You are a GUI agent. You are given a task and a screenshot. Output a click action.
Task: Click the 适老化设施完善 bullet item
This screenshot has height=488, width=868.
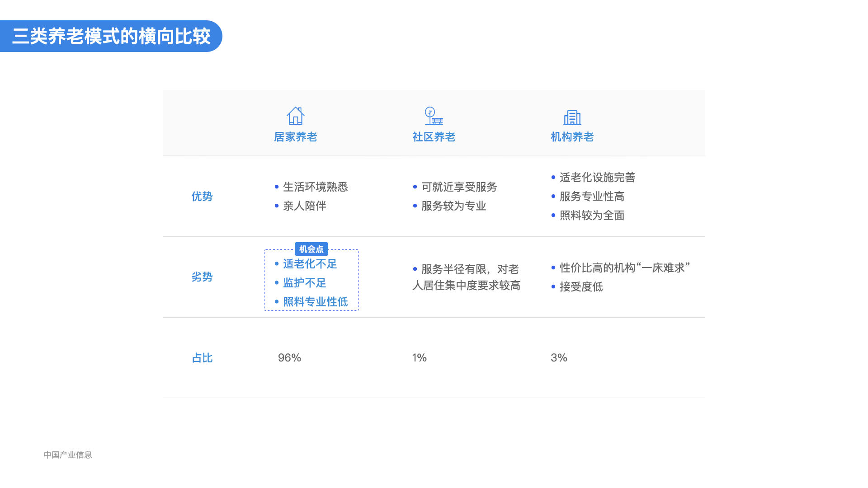(x=597, y=178)
